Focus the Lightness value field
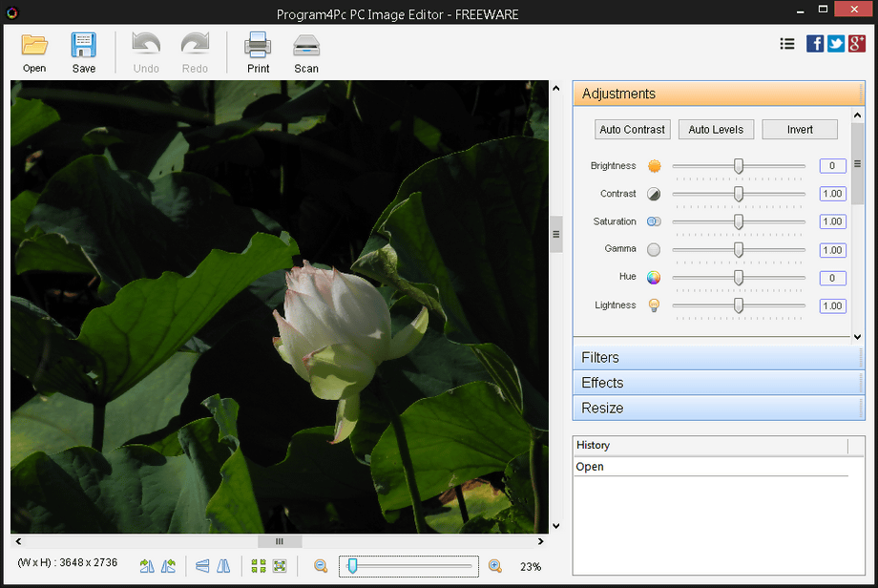This screenshot has height=588, width=878. [832, 305]
